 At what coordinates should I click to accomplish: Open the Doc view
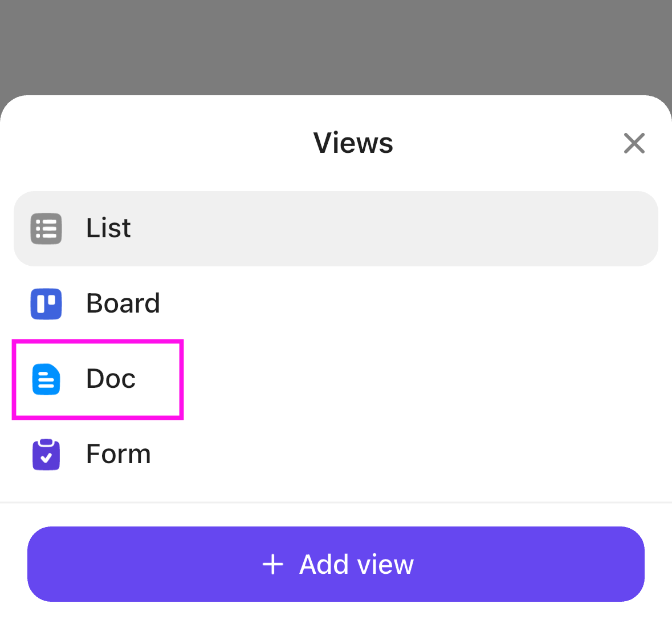111,379
